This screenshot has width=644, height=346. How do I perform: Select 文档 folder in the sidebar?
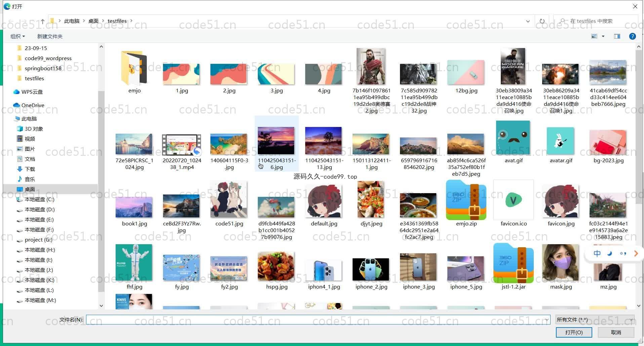[x=26, y=159]
